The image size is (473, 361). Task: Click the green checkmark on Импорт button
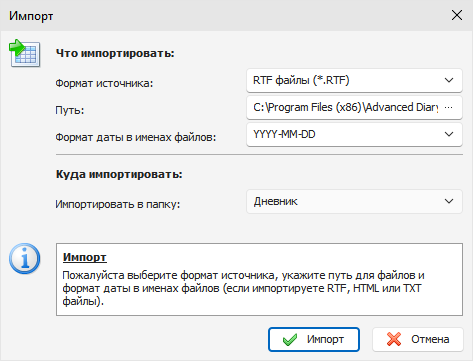pos(290,340)
